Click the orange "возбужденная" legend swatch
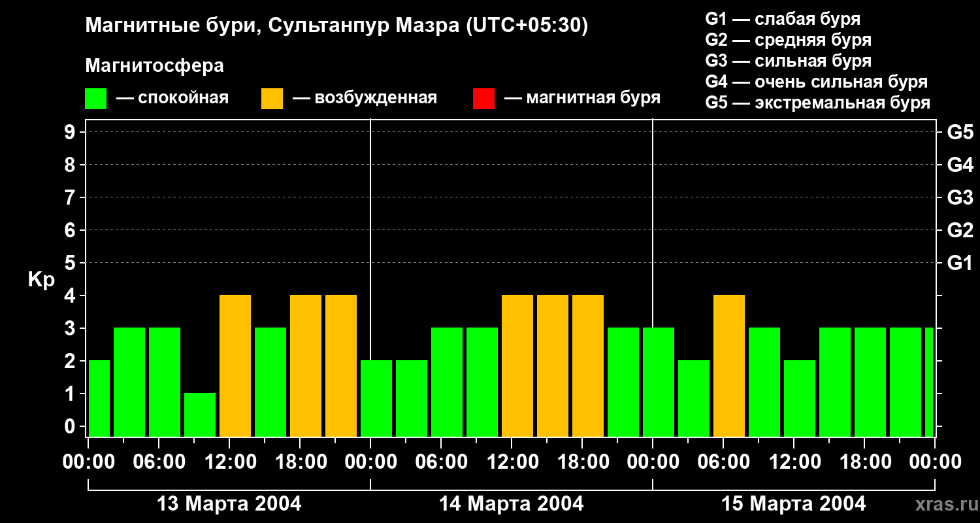The height and width of the screenshot is (523, 980). pyautogui.click(x=272, y=99)
